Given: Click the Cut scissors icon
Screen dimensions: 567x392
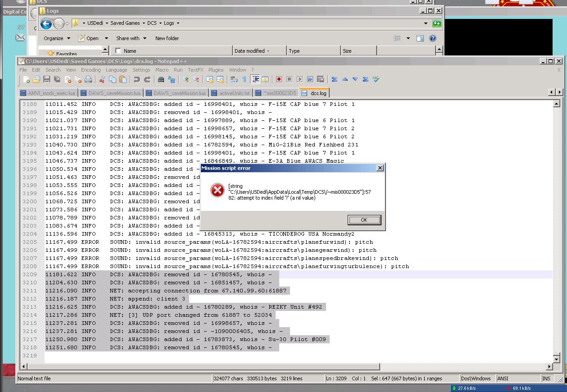Looking at the screenshot, I should pyautogui.click(x=102, y=79).
